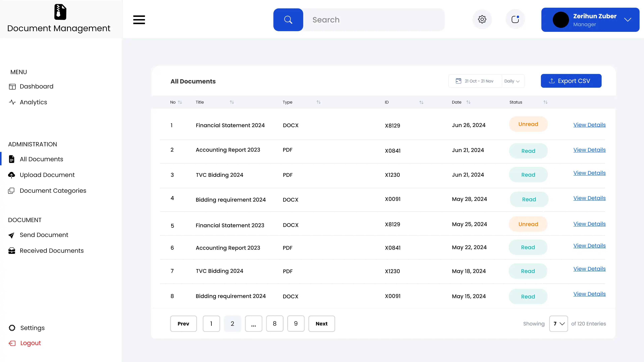The image size is (644, 362).
Task: Click the calendar icon in date range
Action: 458,81
